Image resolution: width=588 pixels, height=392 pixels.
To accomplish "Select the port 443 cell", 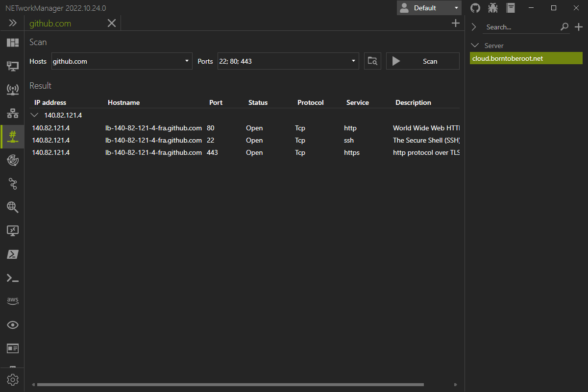I will (212, 152).
